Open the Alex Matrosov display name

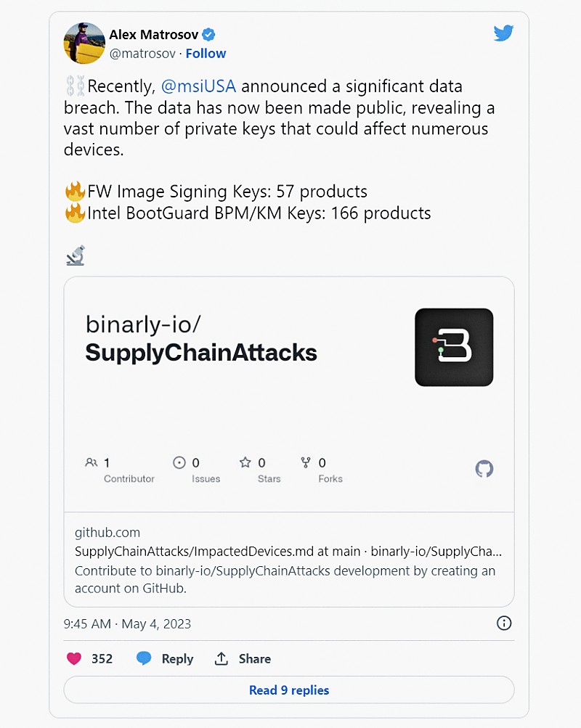pos(153,34)
